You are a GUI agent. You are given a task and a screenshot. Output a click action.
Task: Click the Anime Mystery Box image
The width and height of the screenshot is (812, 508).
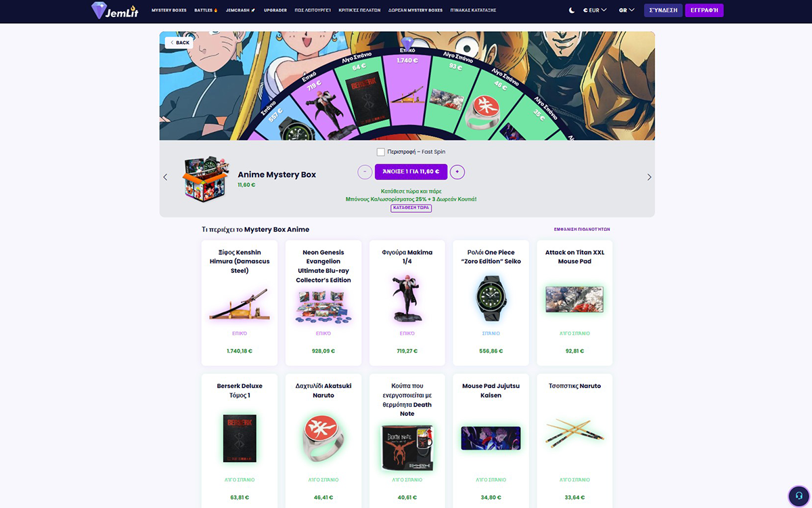click(205, 179)
